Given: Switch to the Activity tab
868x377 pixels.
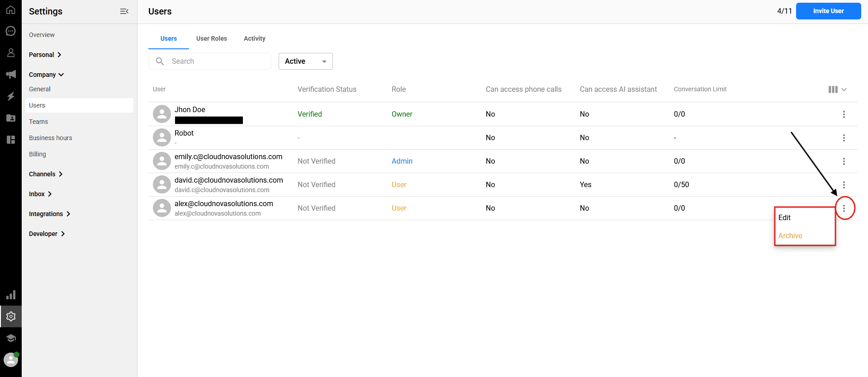Looking at the screenshot, I should [x=254, y=38].
